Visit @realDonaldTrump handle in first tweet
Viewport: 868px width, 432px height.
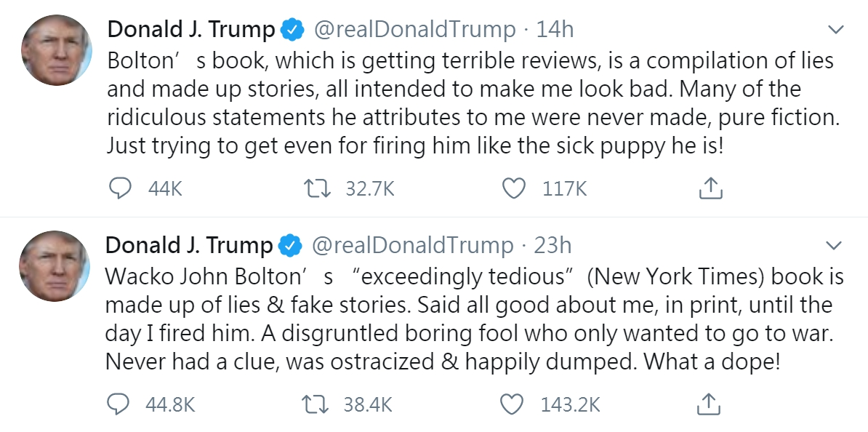click(x=414, y=29)
